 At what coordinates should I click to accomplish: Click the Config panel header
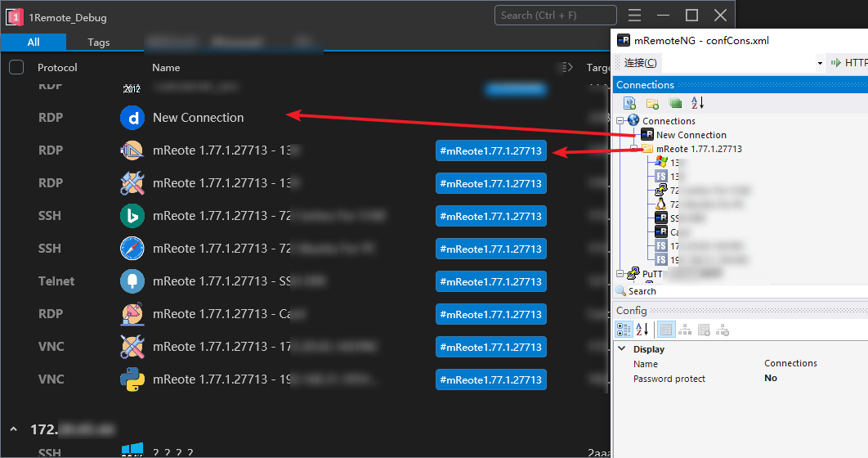tap(740, 310)
